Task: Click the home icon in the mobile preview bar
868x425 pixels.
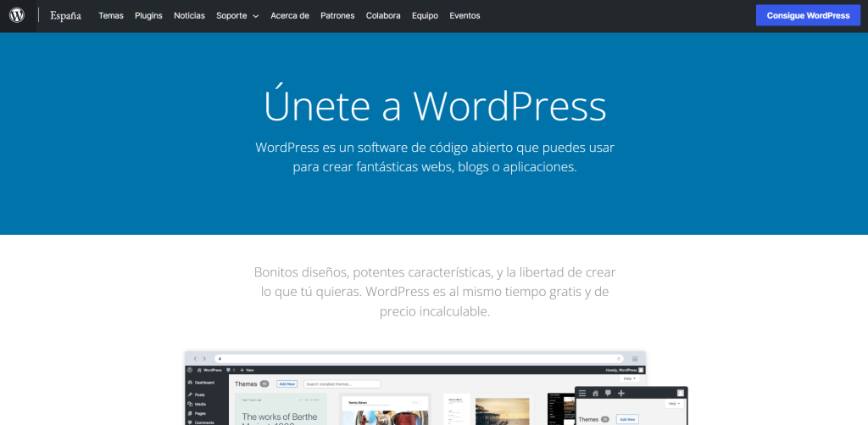Action: tap(595, 393)
